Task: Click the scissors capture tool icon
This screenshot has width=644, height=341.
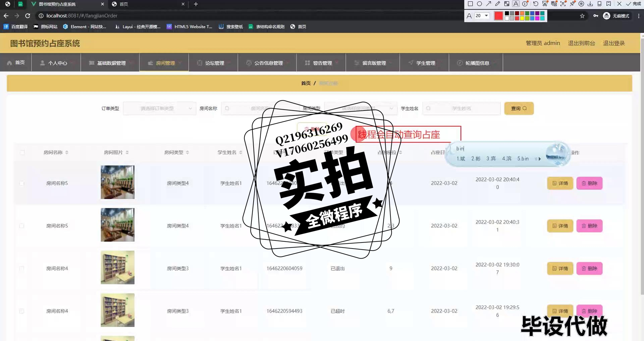Action: [545, 4]
